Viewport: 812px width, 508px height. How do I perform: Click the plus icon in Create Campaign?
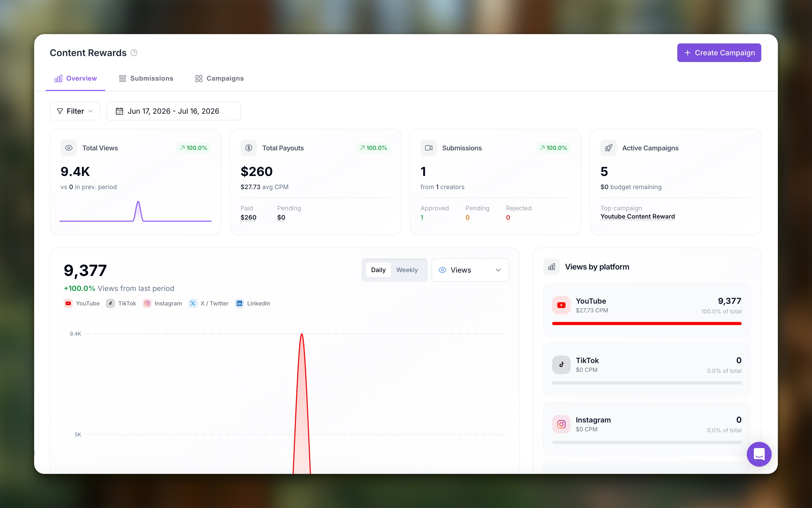pos(688,53)
